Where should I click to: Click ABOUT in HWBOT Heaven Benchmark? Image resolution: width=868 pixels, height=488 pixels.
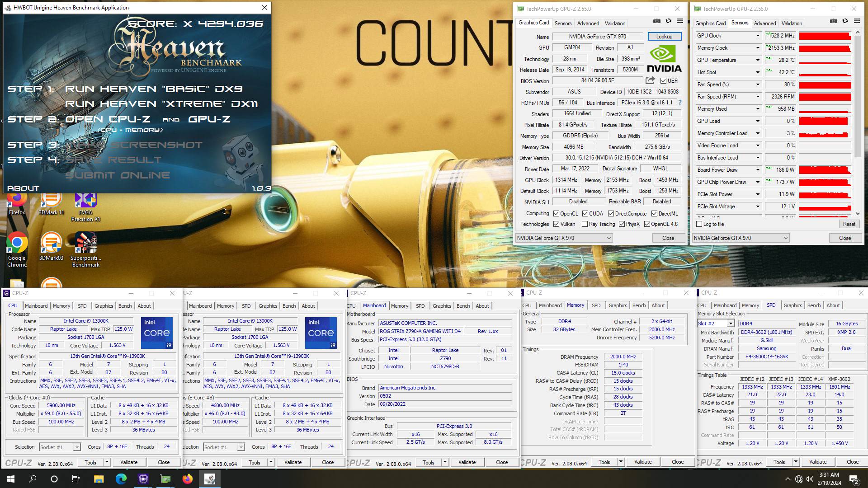[x=24, y=188]
